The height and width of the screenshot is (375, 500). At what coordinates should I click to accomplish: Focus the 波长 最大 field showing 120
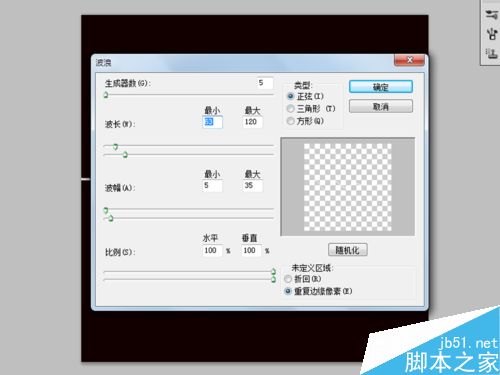tap(252, 122)
